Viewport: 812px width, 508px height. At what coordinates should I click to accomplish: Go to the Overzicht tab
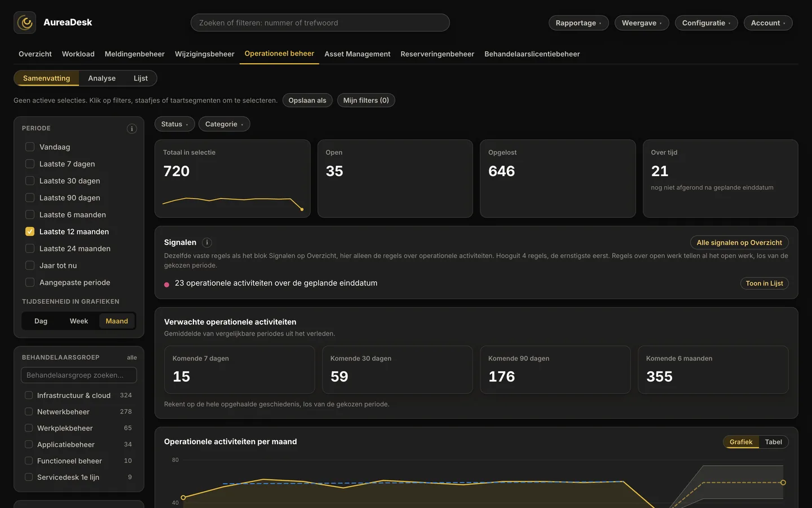coord(35,54)
